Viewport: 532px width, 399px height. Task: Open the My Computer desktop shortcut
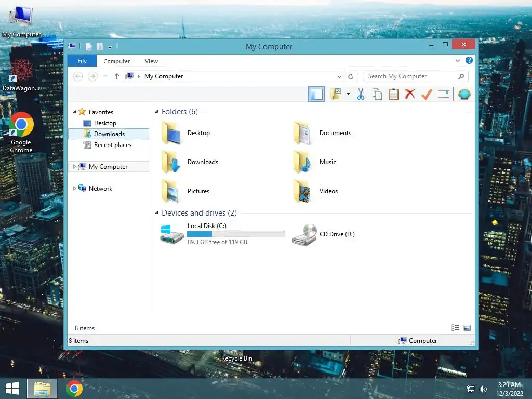(21, 22)
